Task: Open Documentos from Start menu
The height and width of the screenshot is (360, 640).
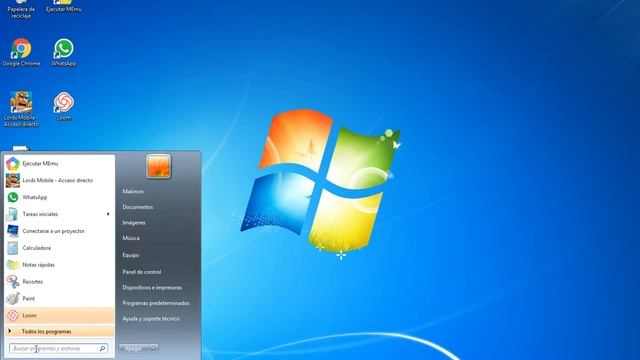Action: [x=138, y=207]
